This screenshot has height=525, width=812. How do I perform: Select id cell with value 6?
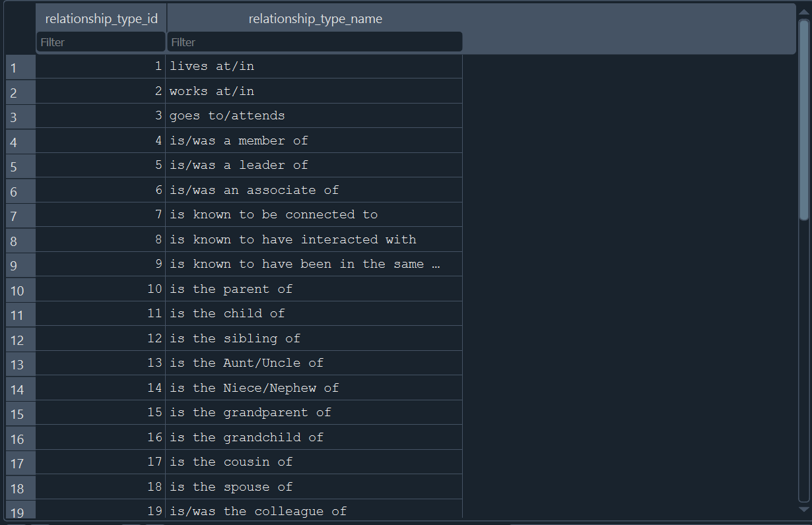tap(100, 190)
